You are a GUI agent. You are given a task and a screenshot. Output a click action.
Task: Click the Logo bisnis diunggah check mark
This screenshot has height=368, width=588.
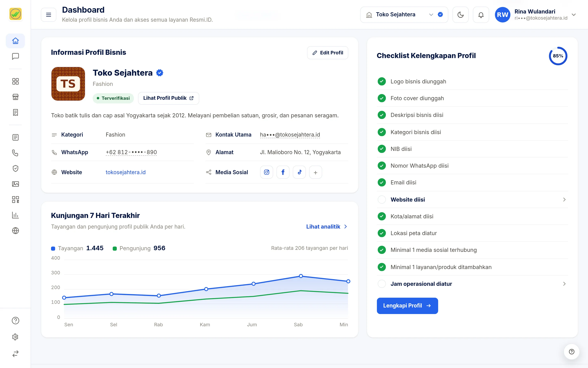point(382,81)
